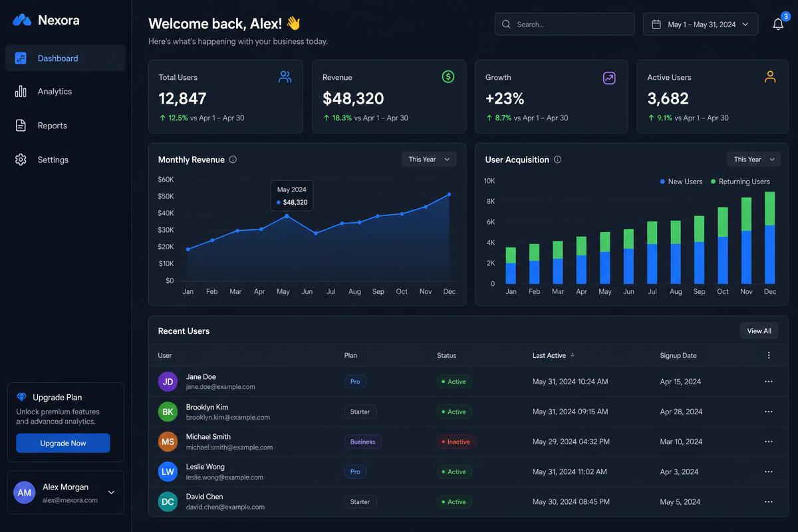Click the May 29, 2024 04:32 PM cell

pos(571,442)
